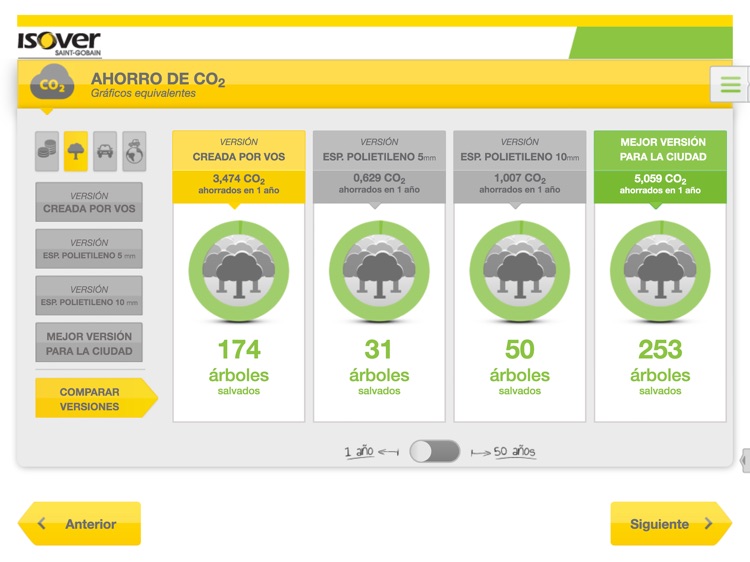Click the '50 años' label
Viewport: 750px width, 562px height.
514,452
